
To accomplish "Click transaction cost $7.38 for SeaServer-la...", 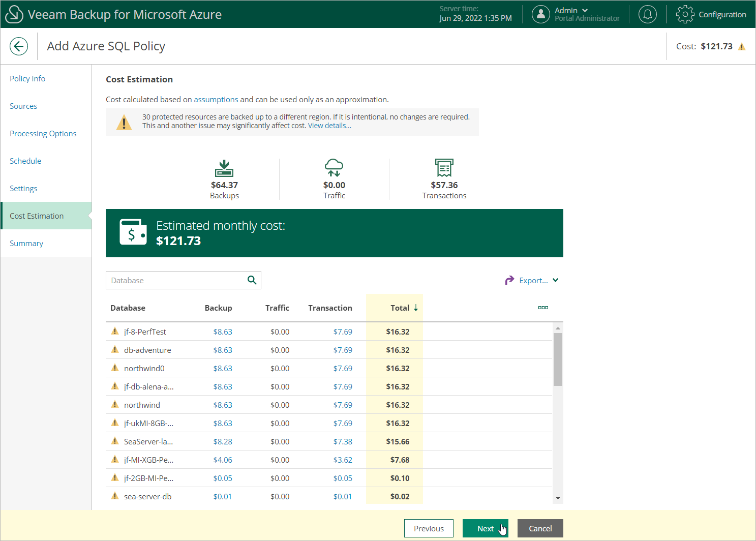I will coord(343,441).
